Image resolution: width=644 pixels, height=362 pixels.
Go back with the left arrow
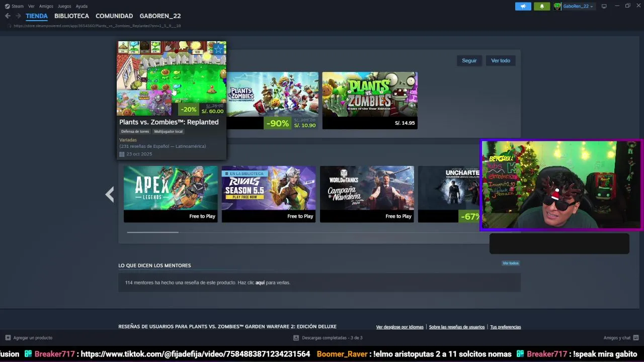pyautogui.click(x=8, y=16)
